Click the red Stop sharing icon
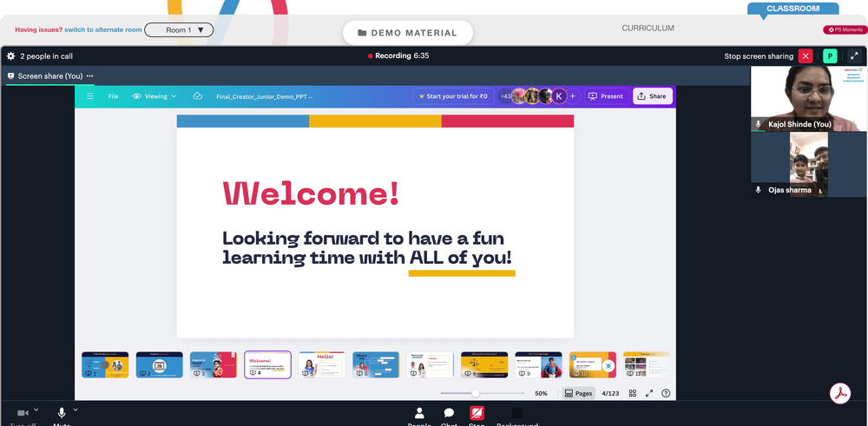Image resolution: width=868 pixels, height=426 pixels. 477,413
